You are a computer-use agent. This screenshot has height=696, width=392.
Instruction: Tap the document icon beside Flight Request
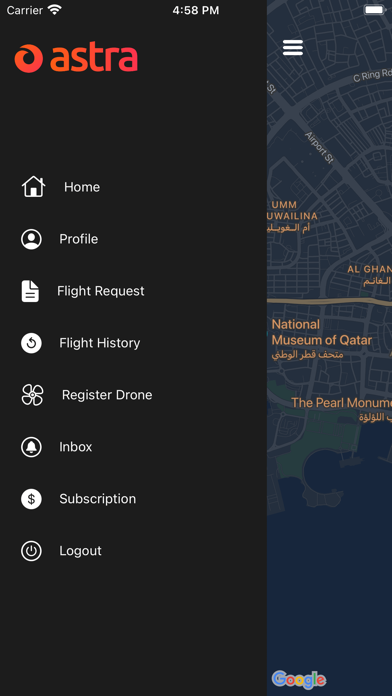point(30,291)
